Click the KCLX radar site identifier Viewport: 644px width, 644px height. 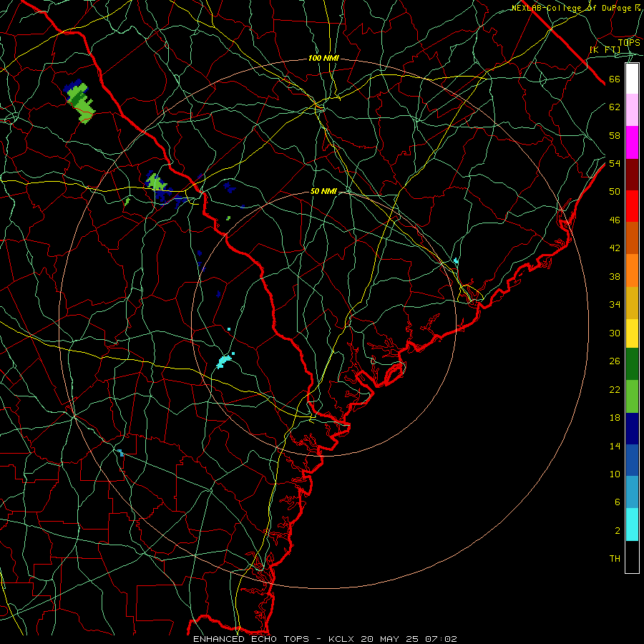[x=343, y=639]
